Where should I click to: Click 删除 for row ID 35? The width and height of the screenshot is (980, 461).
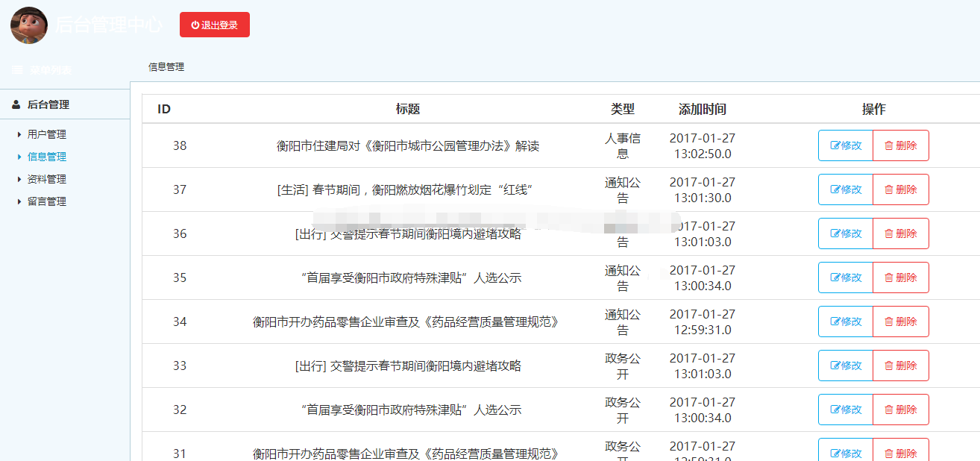tap(901, 277)
